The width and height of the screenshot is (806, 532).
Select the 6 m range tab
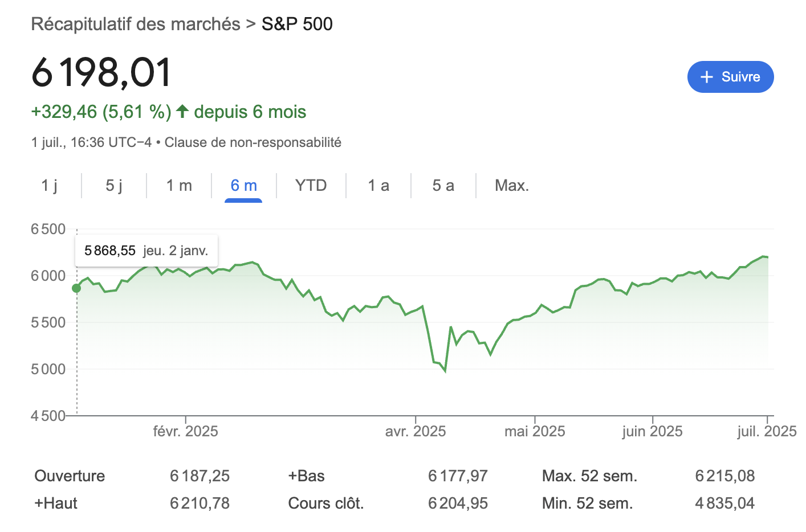pyautogui.click(x=243, y=186)
